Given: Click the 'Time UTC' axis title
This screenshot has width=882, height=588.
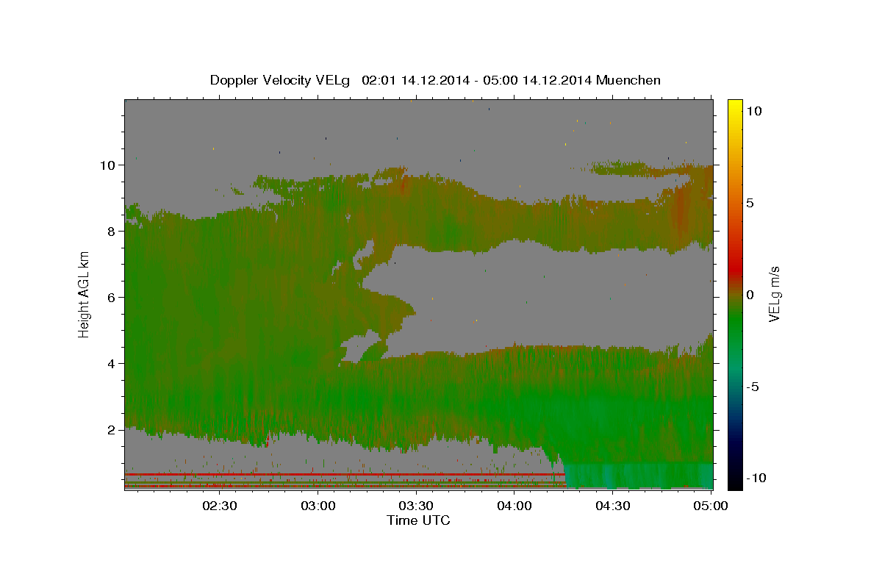Looking at the screenshot, I should coord(418,520).
